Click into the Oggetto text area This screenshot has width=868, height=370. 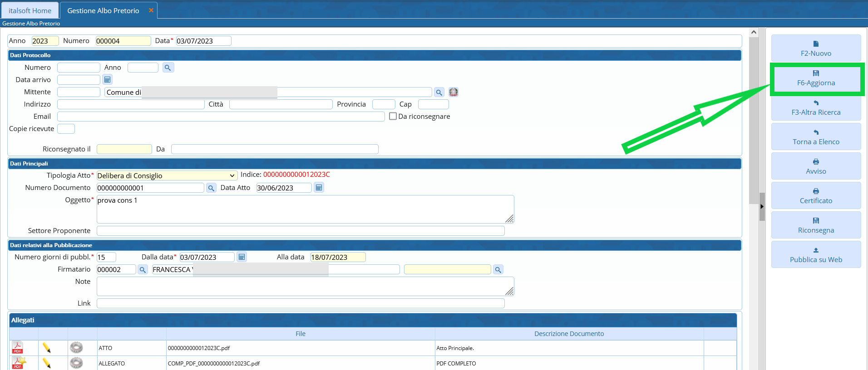coord(304,209)
